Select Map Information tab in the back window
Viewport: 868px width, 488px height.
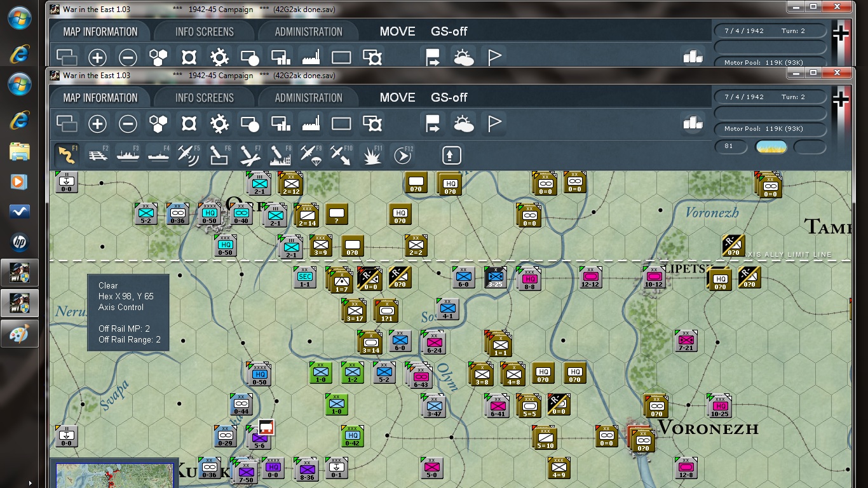click(100, 32)
